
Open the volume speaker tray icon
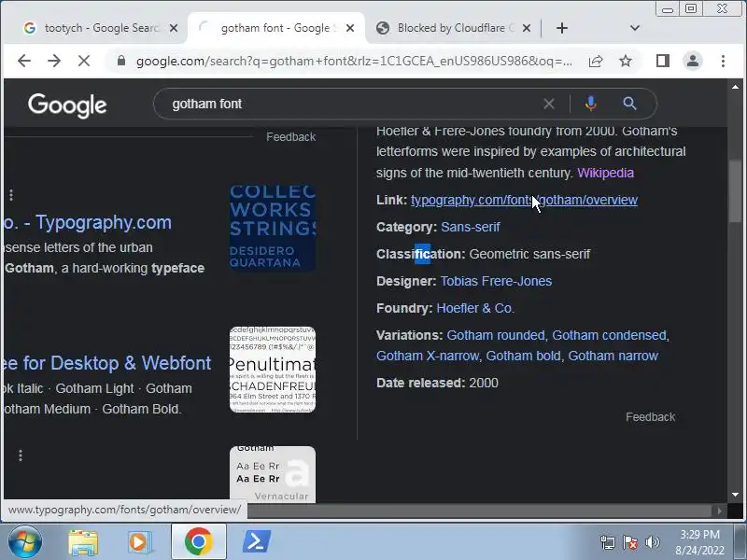coord(652,542)
